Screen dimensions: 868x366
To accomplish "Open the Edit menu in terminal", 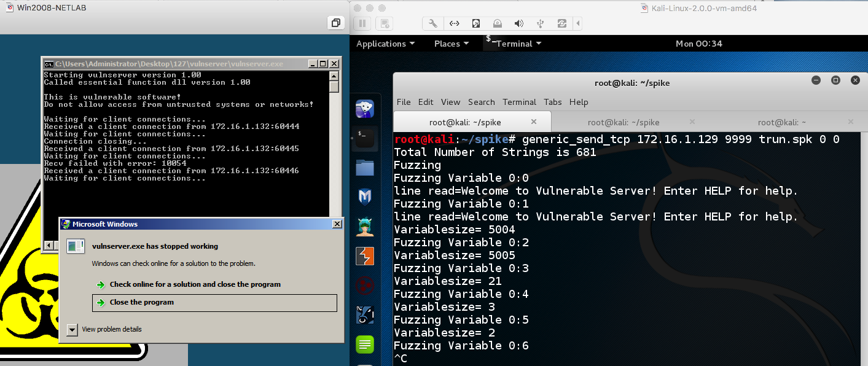I will (x=426, y=102).
